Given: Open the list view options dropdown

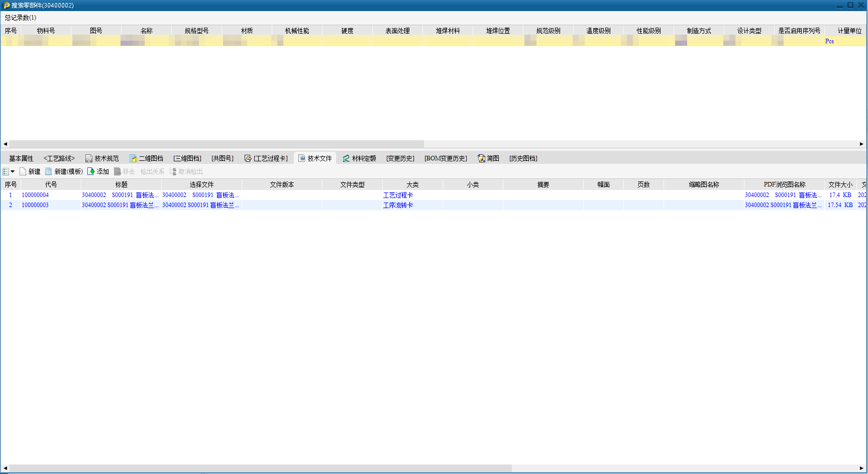Looking at the screenshot, I should [x=9, y=171].
